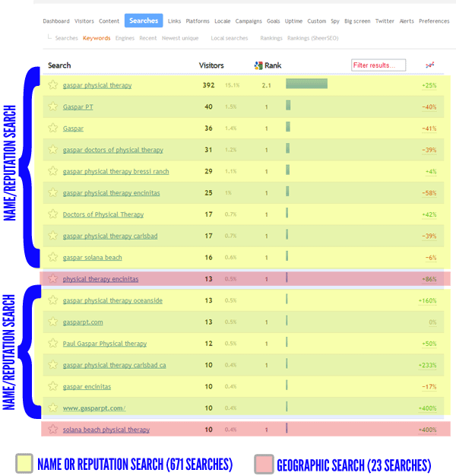The height and width of the screenshot is (476, 456).
Task: Open the Twitter tab
Action: (x=385, y=21)
